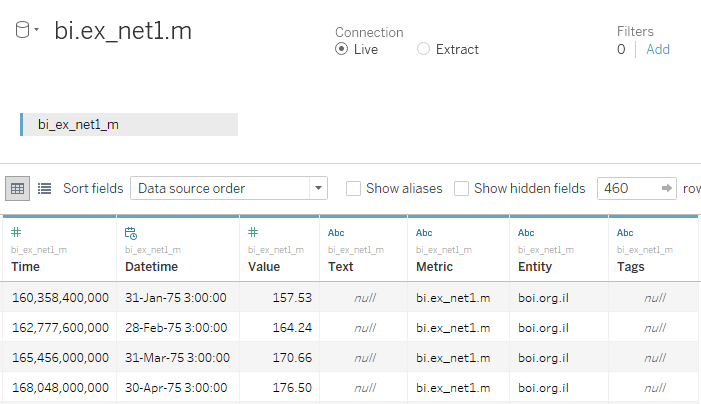The height and width of the screenshot is (404, 701).
Task: Select bi_ex_net1_m table on canvas
Action: tap(129, 124)
